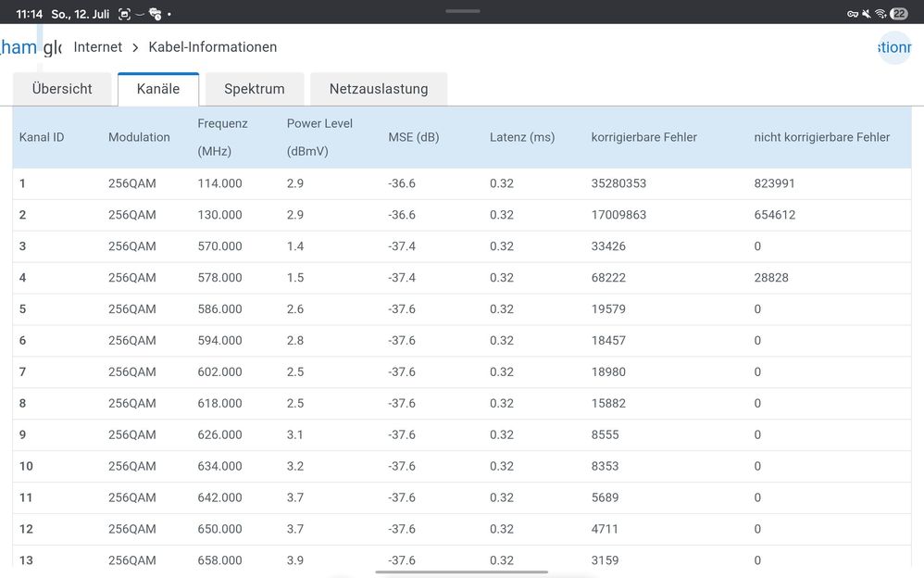Click correctable errors value 8555

coord(606,434)
